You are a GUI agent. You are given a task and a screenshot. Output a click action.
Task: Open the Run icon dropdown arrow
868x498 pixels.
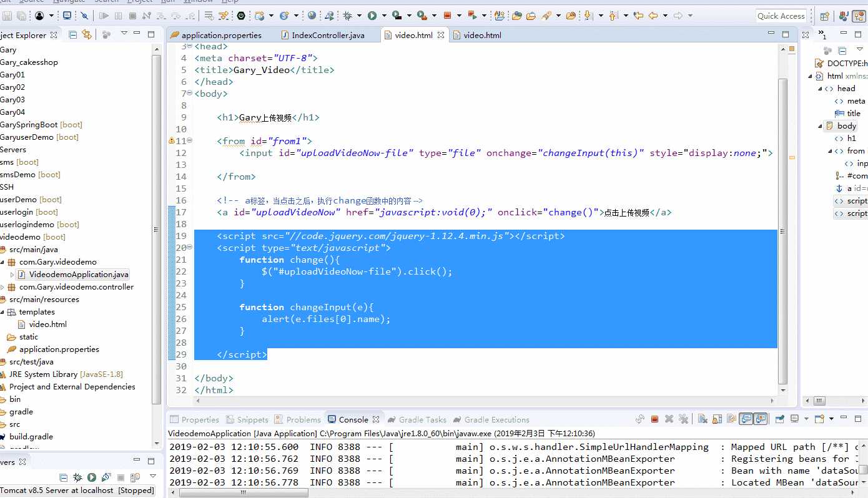pos(383,16)
